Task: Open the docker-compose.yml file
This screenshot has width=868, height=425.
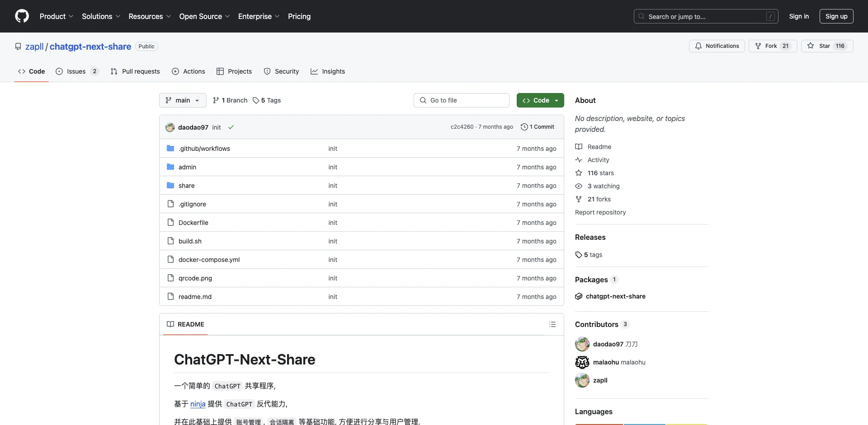Action: [x=209, y=260]
